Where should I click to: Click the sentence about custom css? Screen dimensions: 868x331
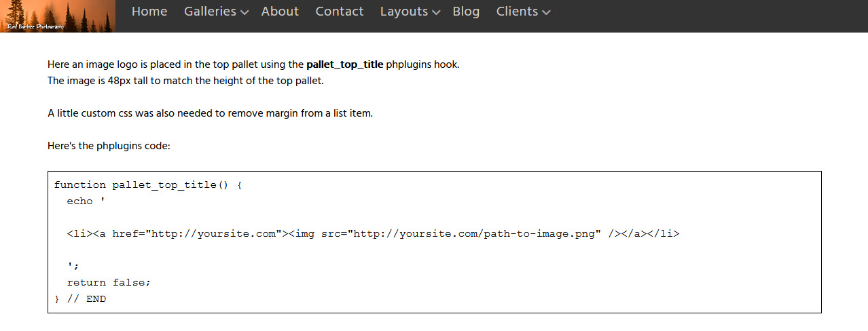point(210,113)
